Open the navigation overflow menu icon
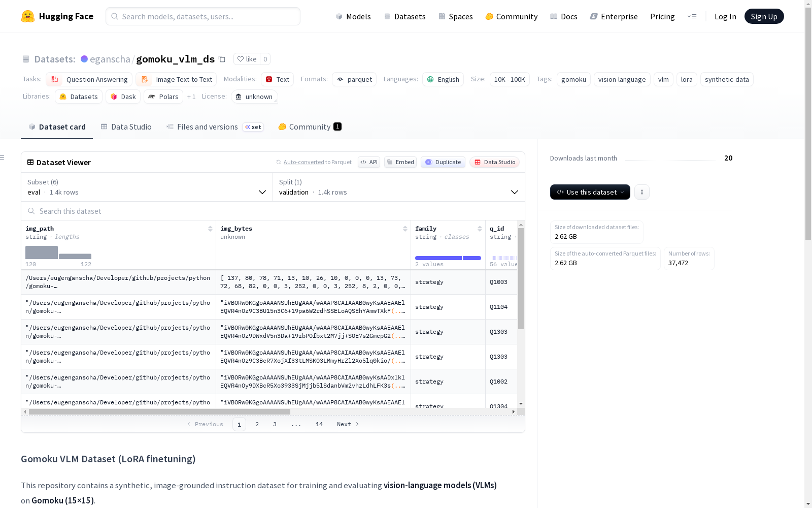 coord(692,16)
